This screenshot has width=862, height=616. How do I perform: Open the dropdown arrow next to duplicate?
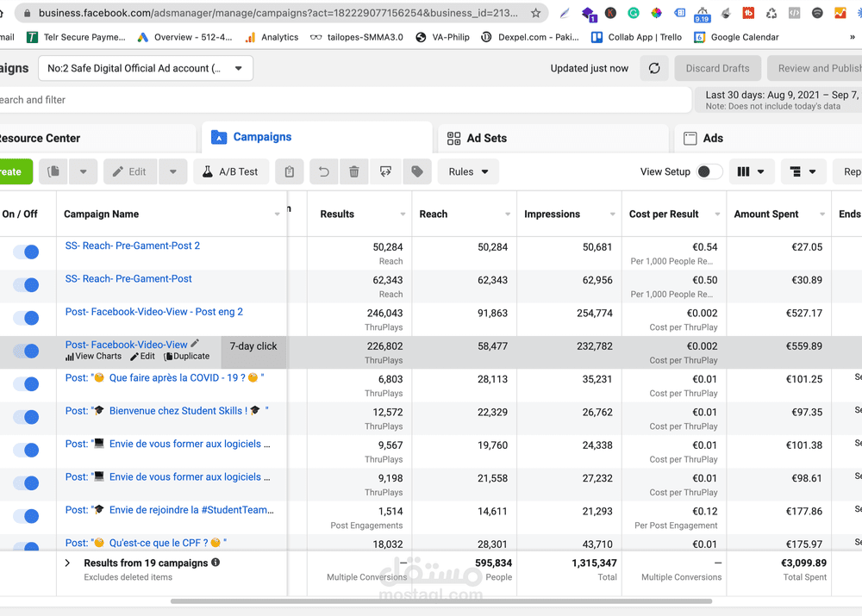coord(83,171)
